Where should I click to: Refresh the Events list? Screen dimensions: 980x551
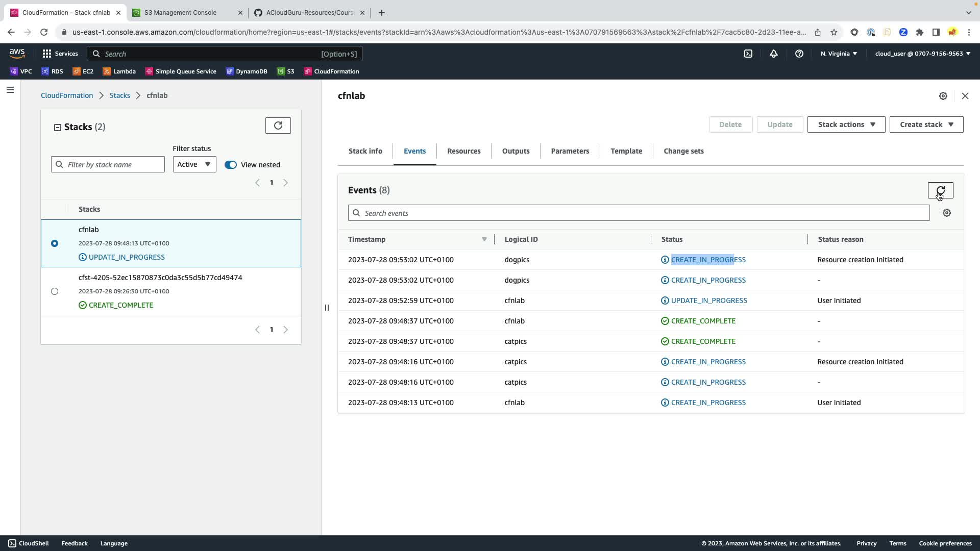[x=940, y=190]
